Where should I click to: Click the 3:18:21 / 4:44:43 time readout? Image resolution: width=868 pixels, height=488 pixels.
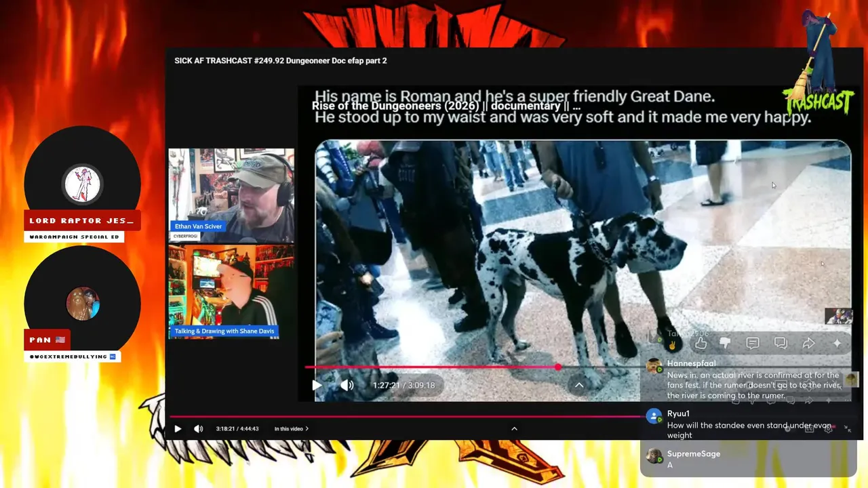237,428
